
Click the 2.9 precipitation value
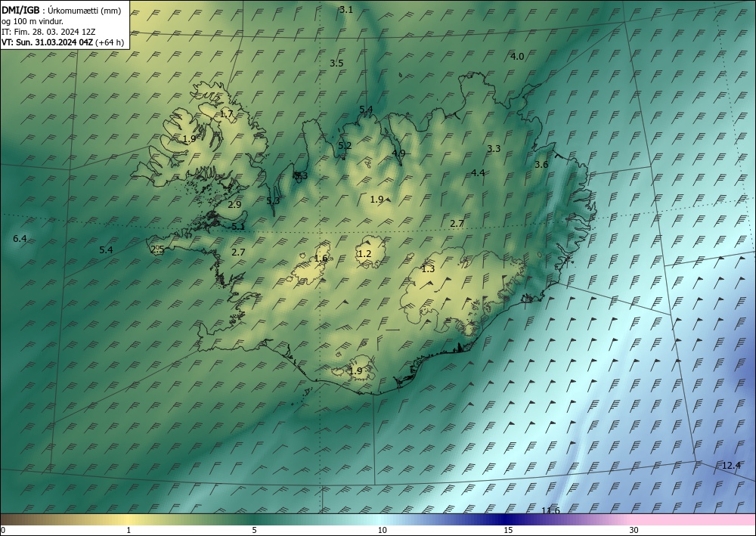(234, 204)
